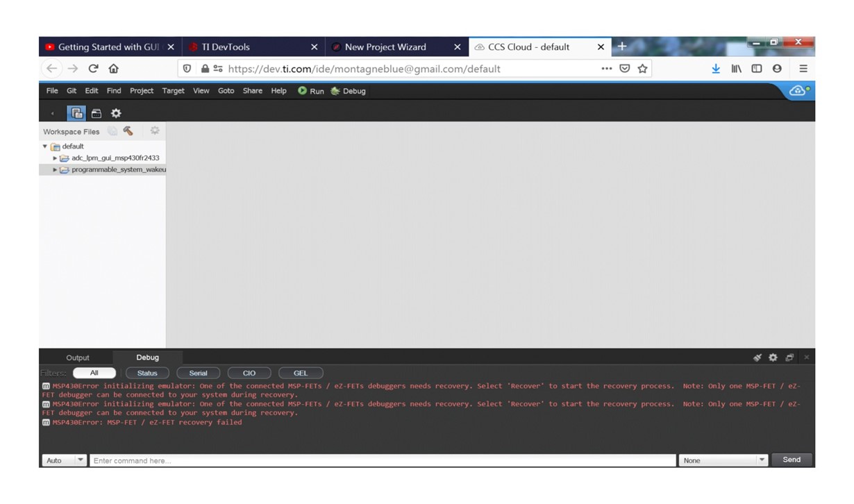
Task: Open the None dropdown beside Send
Action: click(x=723, y=460)
